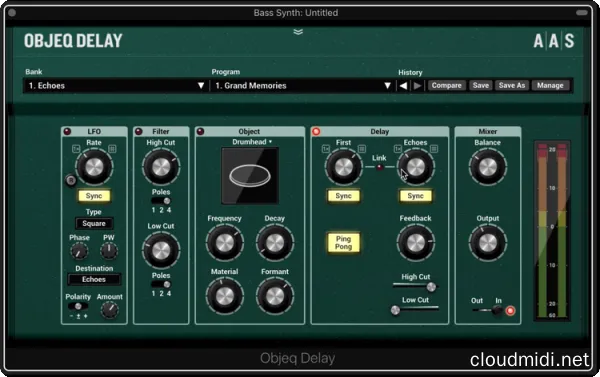Image resolution: width=600 pixels, height=377 pixels.
Task: Toggle the Mixer In bypass LED
Action: [x=510, y=310]
